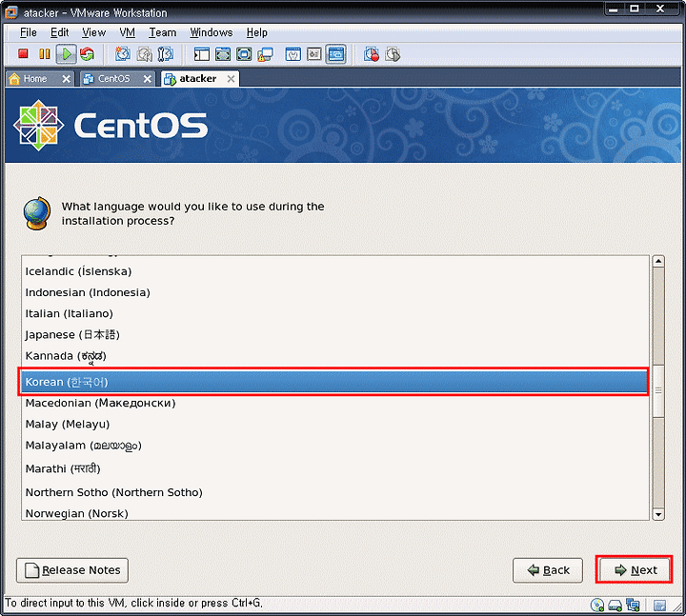Click the Unity mode warning icon
This screenshot has width=686, height=616.
coord(265,54)
